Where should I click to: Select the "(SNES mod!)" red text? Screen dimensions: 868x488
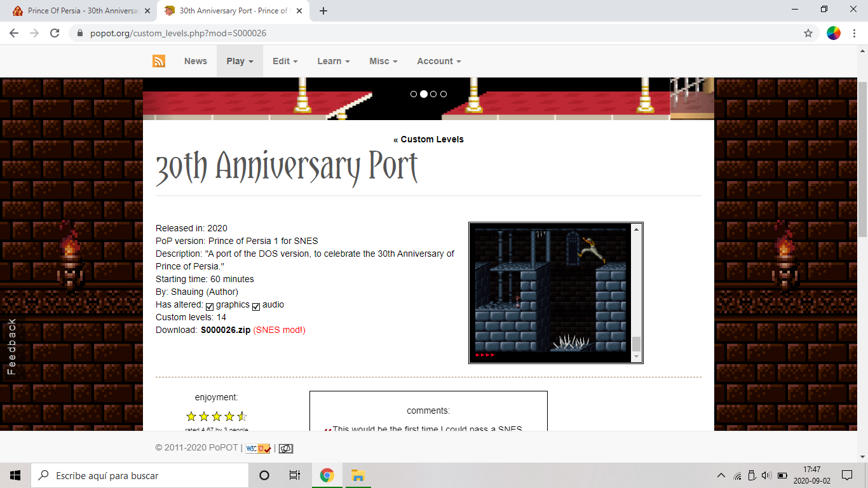coord(279,330)
